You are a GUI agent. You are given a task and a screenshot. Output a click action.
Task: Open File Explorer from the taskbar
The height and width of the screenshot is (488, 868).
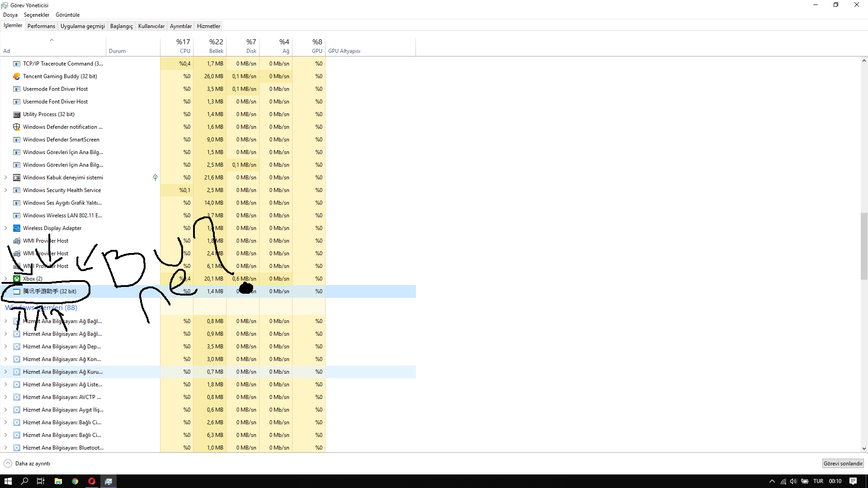click(x=58, y=481)
